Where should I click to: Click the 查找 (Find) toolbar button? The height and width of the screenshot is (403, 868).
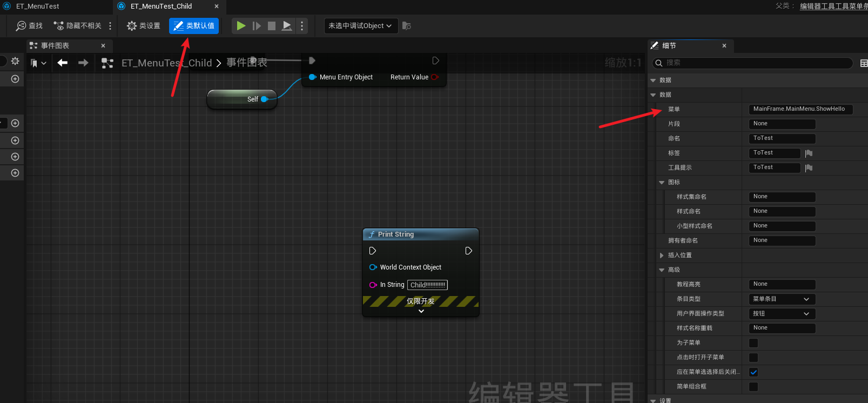pos(29,26)
